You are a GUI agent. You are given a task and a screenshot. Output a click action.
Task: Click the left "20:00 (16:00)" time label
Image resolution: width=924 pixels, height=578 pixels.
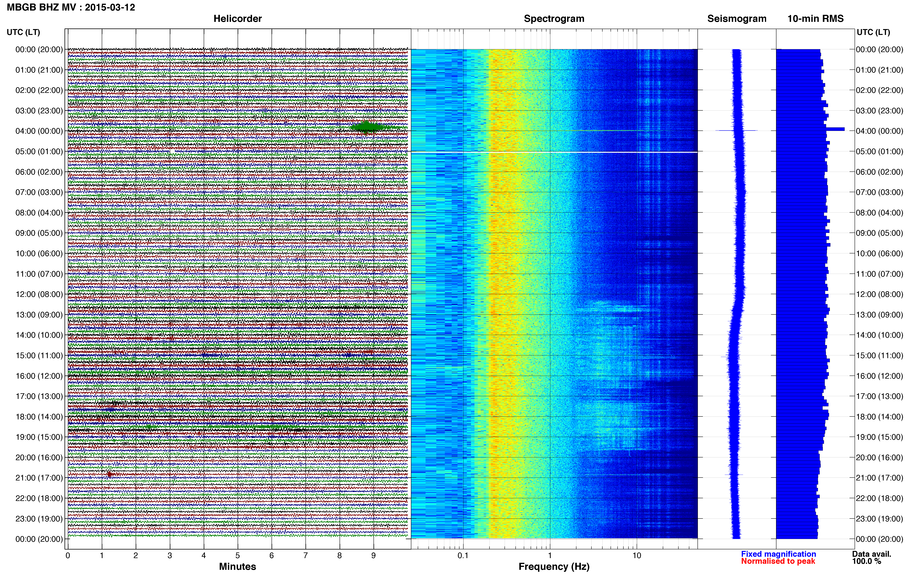(x=39, y=457)
